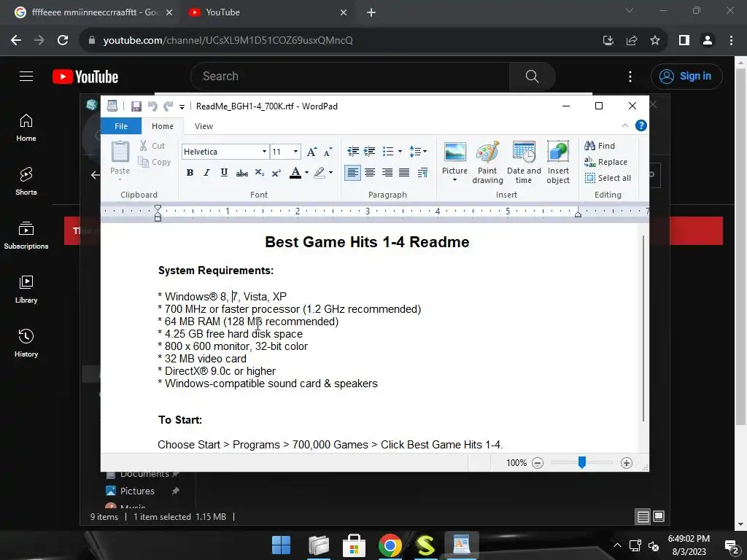Apply the font text color A
Viewport: 747px width, 560px height.
[x=295, y=172]
